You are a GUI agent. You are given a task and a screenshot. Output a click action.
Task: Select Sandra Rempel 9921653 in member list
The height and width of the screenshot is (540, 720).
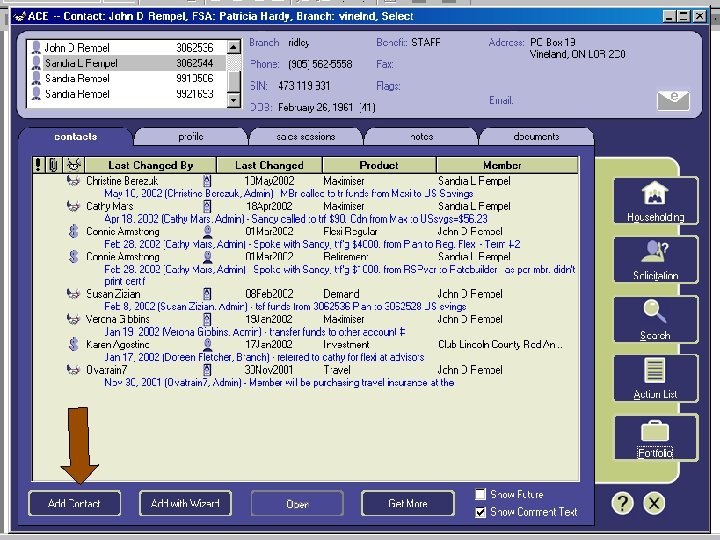[x=127, y=94]
